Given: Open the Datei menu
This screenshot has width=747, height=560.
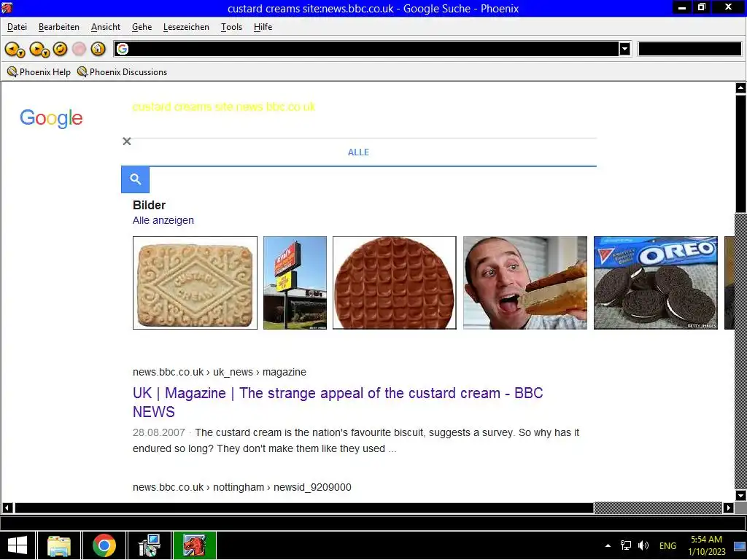Looking at the screenshot, I should (x=18, y=27).
